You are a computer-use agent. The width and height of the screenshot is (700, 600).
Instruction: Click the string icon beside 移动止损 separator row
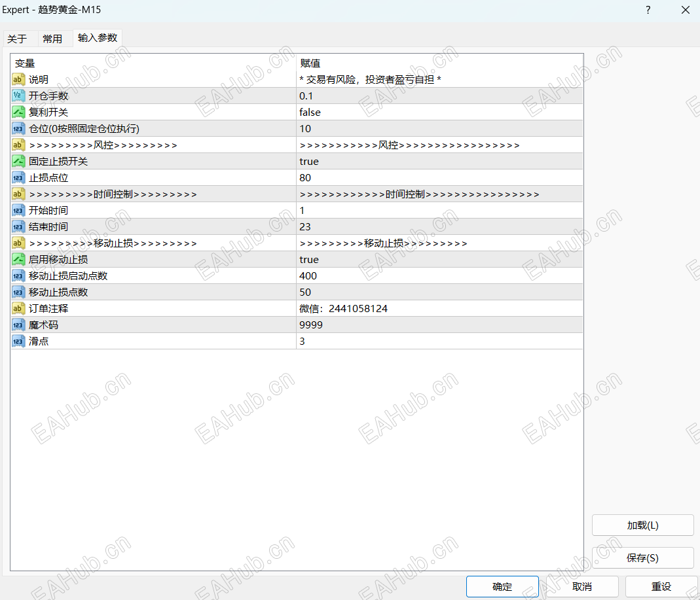18,243
